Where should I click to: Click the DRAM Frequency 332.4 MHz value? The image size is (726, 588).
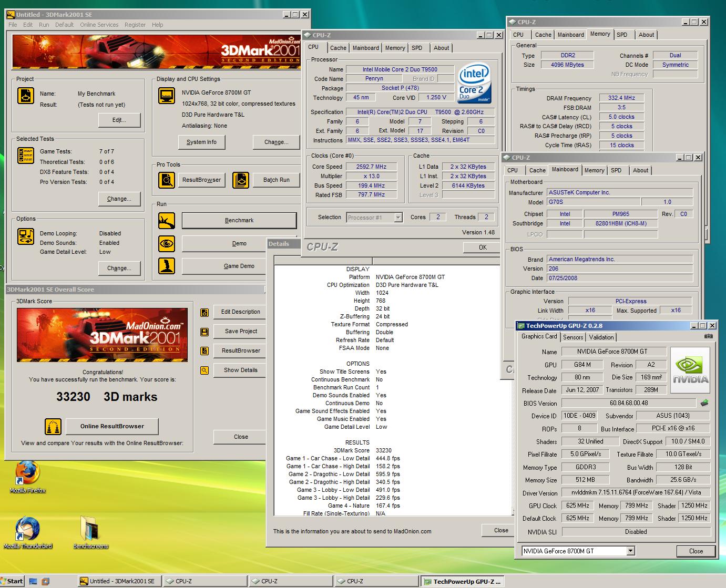(x=621, y=98)
